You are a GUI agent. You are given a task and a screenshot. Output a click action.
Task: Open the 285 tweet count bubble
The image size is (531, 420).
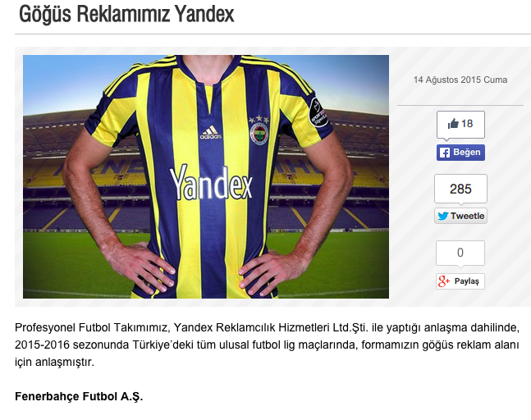tap(460, 189)
